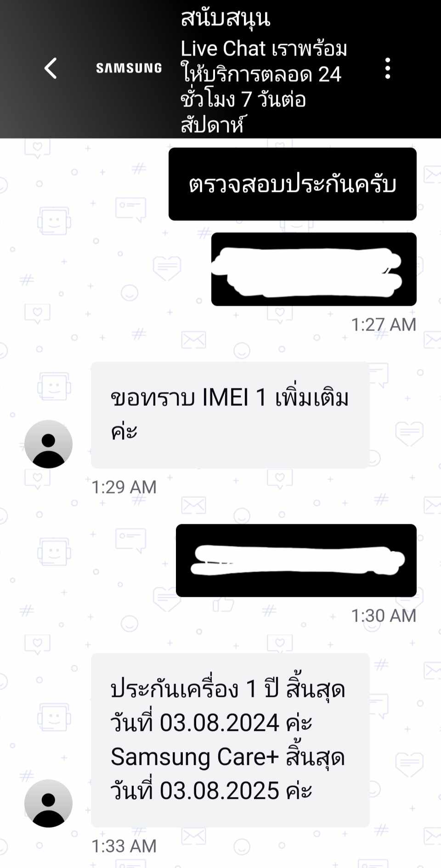
Task: Tap the Samsung Care+ text in message
Action: (195, 757)
